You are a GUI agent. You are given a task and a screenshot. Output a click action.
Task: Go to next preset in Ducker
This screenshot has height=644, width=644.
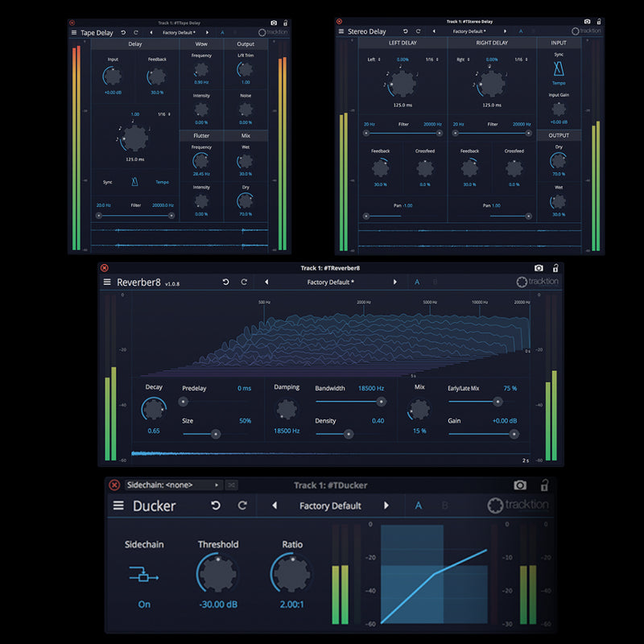pos(386,506)
